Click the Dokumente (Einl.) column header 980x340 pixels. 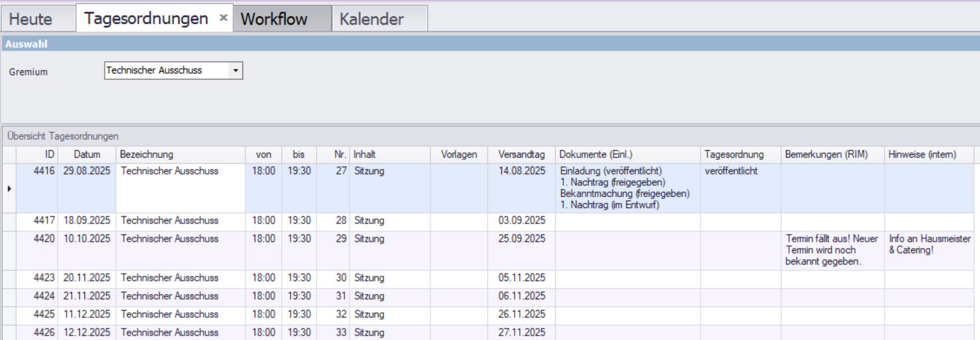click(x=596, y=155)
